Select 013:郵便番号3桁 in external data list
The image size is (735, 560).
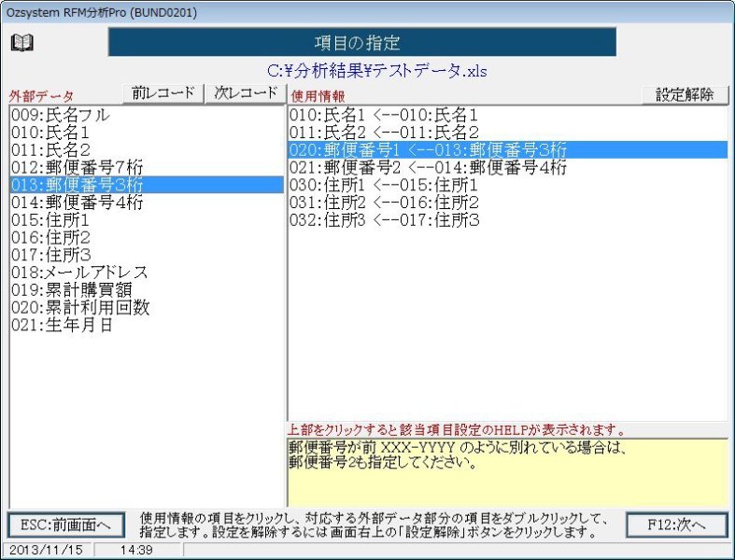tap(147, 185)
